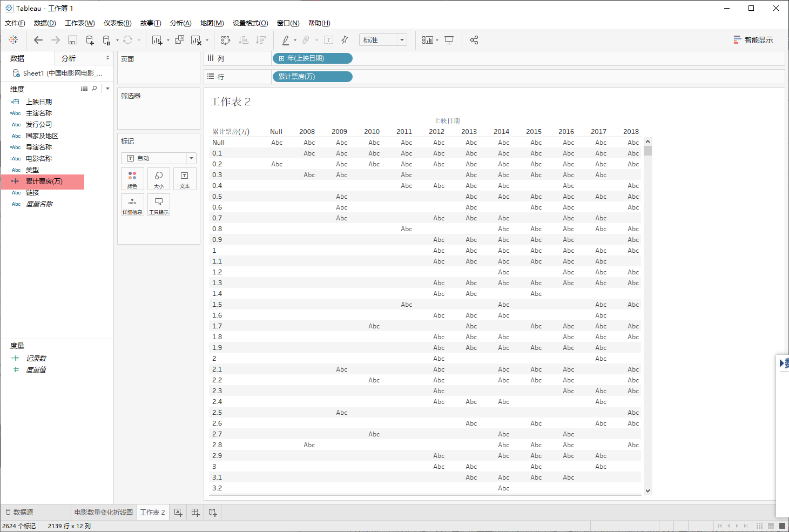Open presentation mode icon
Viewport: 789px width, 532px height.
[449, 40]
